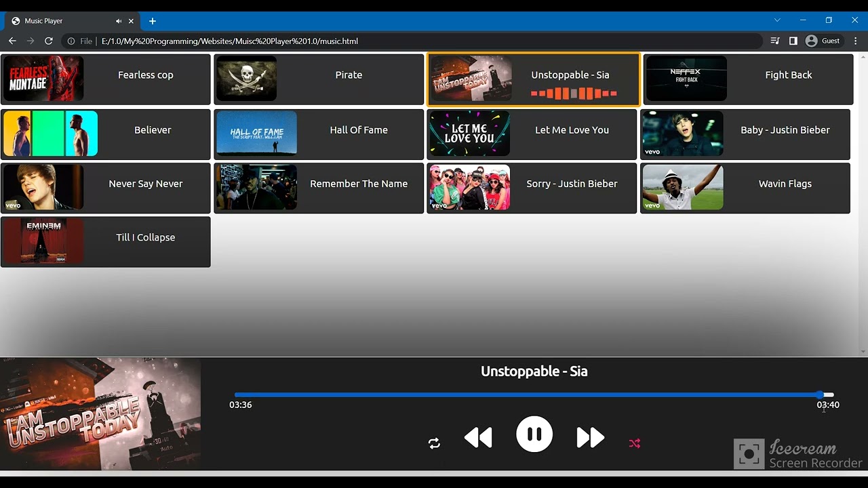Click the browser forward arrow
Viewport: 868px width, 488px height.
coord(31,41)
